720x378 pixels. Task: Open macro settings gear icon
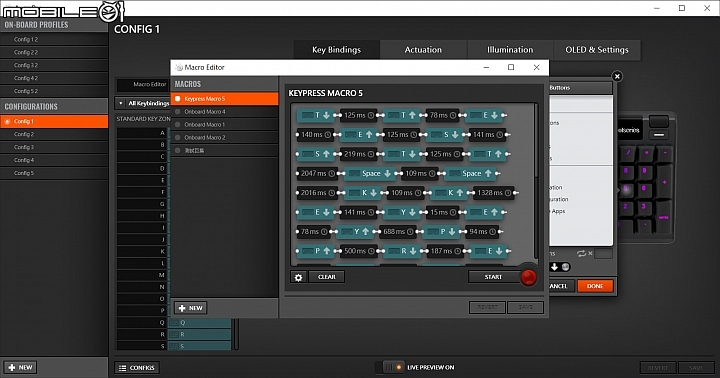pos(298,277)
